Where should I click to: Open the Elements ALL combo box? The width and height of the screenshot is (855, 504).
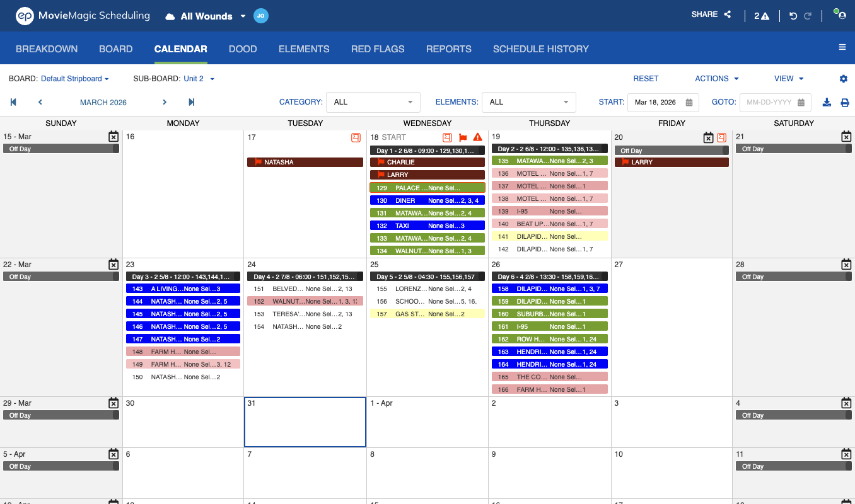click(x=529, y=102)
